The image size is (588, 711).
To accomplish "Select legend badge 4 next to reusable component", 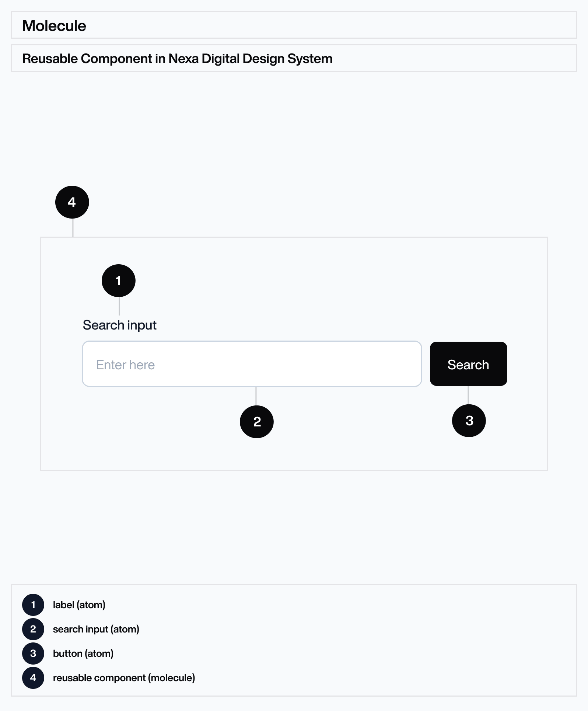I will (x=33, y=677).
